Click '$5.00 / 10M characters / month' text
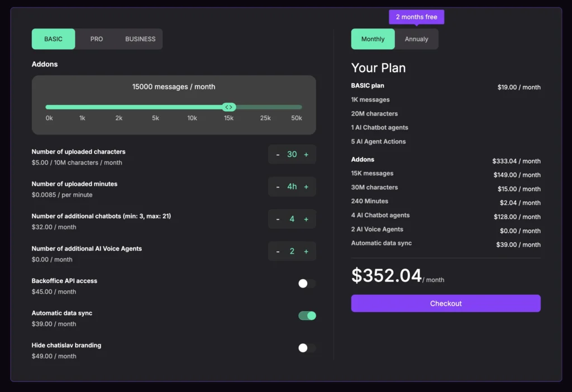The width and height of the screenshot is (572, 392). [x=77, y=162]
